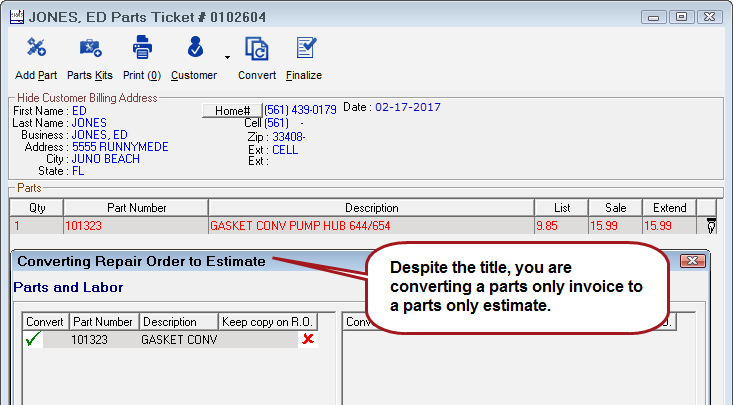Click the app icon in title bar
The width and height of the screenshot is (733, 405).
[x=14, y=16]
